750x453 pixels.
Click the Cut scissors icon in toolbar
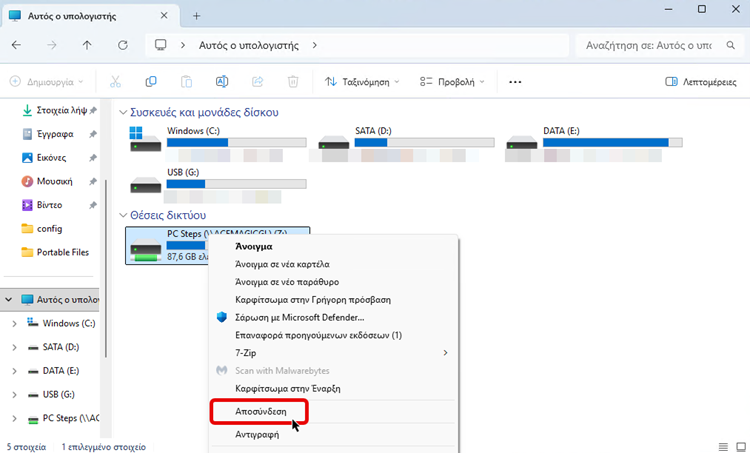(115, 82)
